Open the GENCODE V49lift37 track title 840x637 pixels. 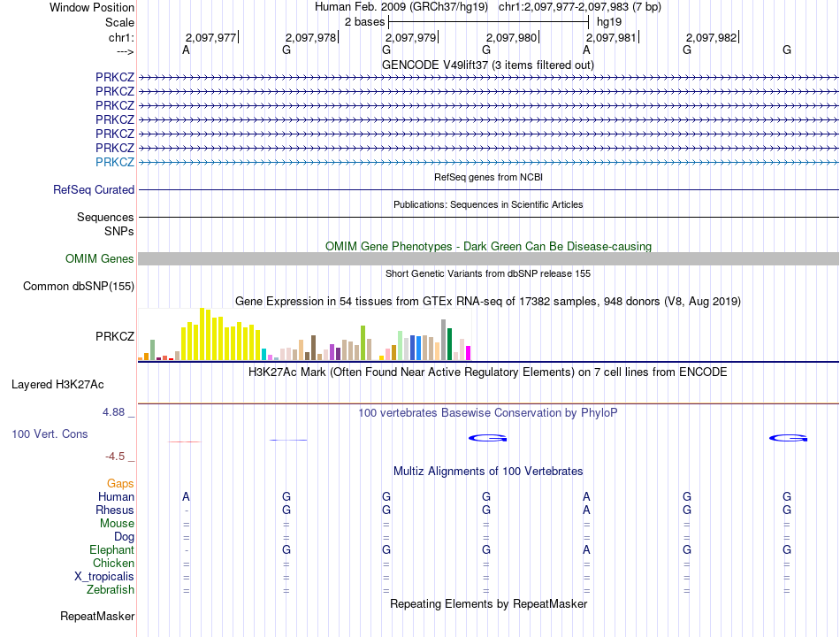[487, 65]
